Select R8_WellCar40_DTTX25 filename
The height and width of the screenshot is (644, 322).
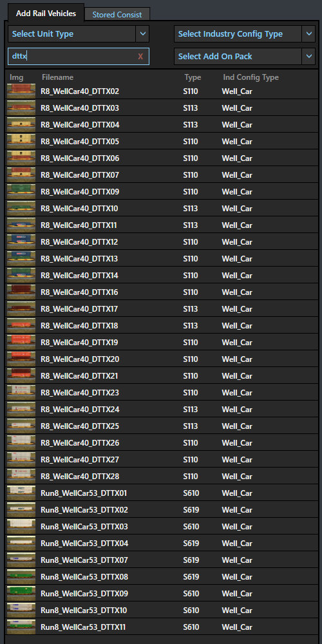coord(80,426)
